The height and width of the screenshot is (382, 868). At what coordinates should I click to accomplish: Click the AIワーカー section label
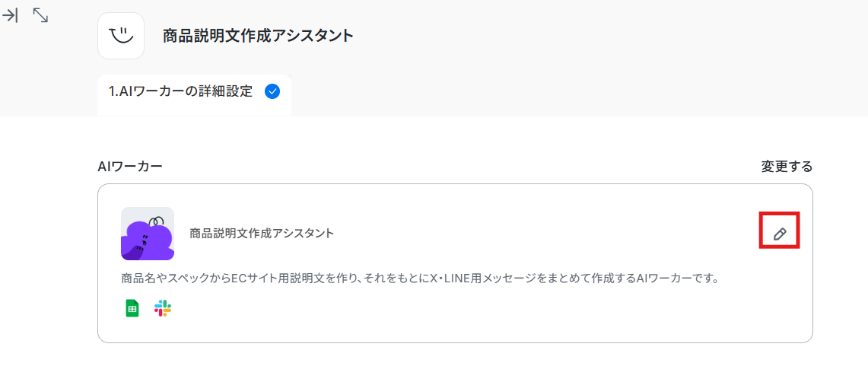130,167
